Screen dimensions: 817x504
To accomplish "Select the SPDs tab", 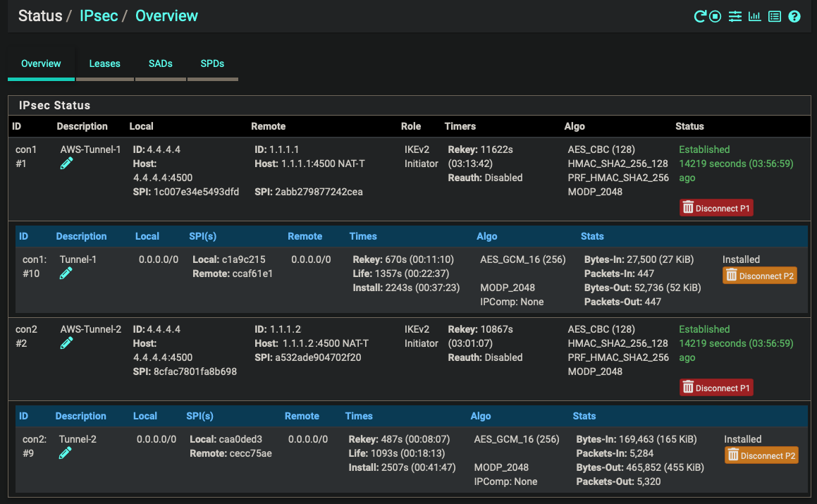I will click(x=212, y=63).
